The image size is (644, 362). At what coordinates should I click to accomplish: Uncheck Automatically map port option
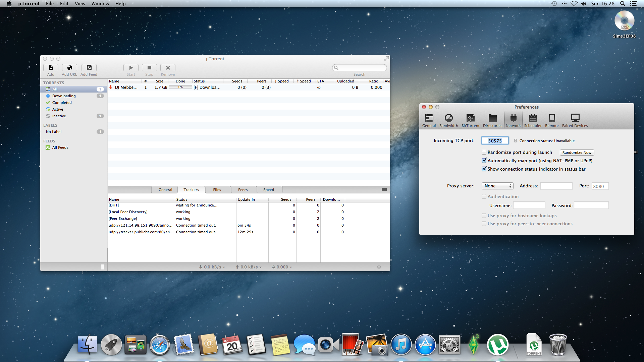(x=484, y=161)
